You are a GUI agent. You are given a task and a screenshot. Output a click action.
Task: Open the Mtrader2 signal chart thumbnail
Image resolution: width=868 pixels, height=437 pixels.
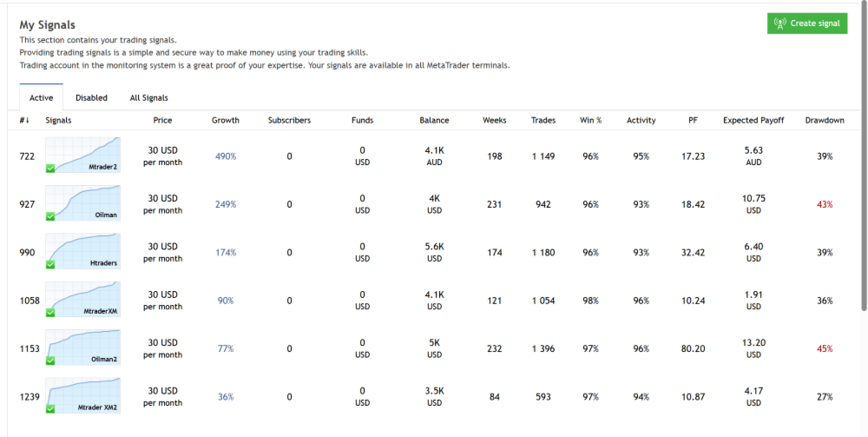click(83, 155)
